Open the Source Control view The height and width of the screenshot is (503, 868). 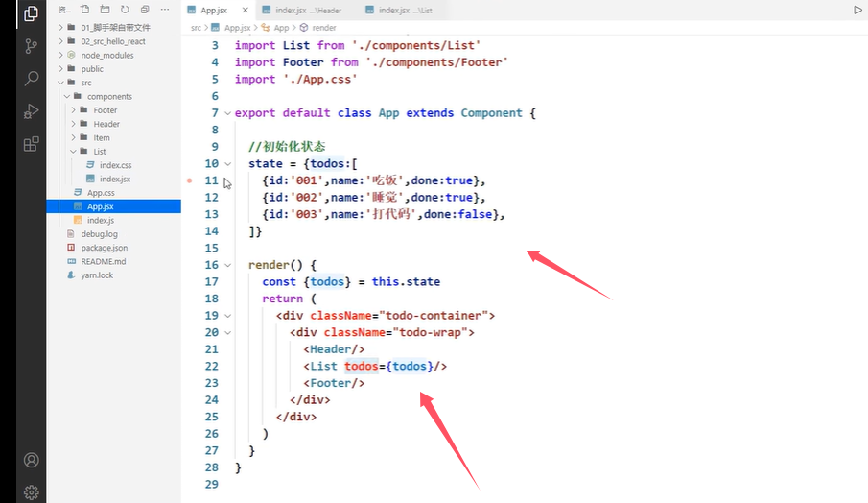click(x=31, y=46)
